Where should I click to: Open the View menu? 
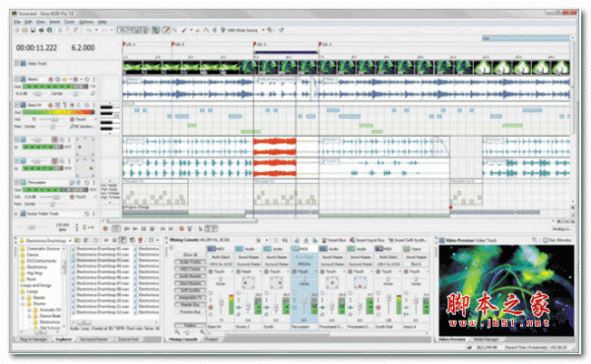tap(40, 22)
